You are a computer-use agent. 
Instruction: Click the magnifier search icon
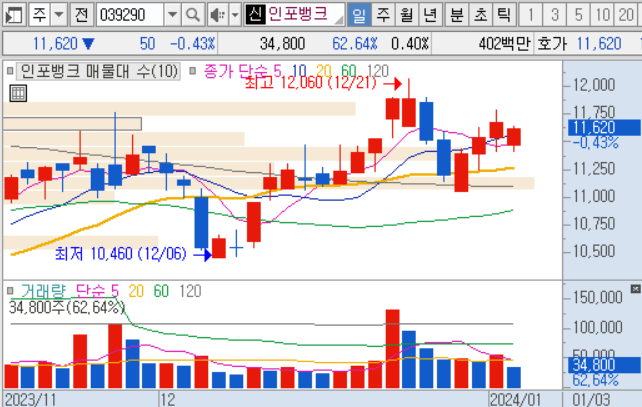192,15
